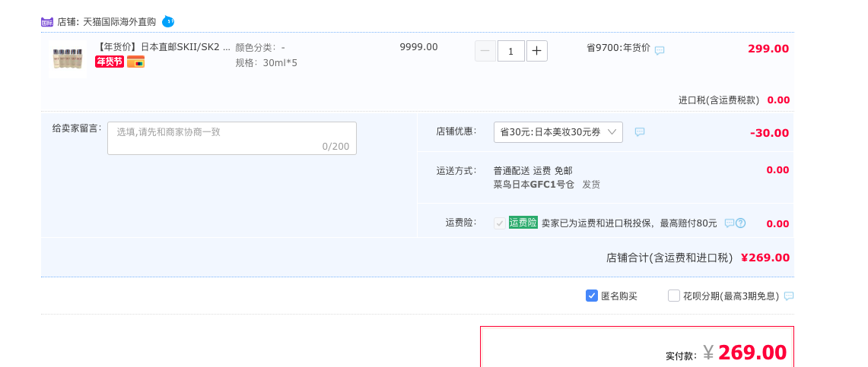The height and width of the screenshot is (367, 868).
Task: Uncheck the 匿名购买 checkbox
Action: [591, 296]
